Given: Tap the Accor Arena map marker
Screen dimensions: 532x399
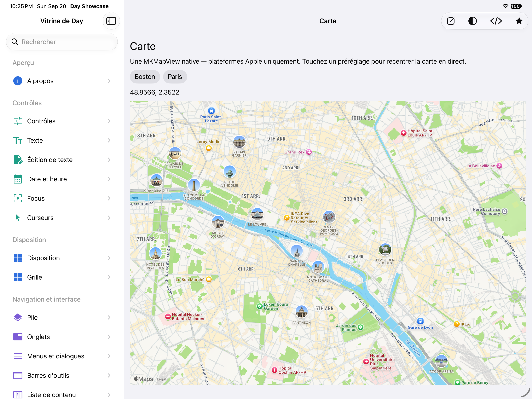Looking at the screenshot, I should point(441,361).
